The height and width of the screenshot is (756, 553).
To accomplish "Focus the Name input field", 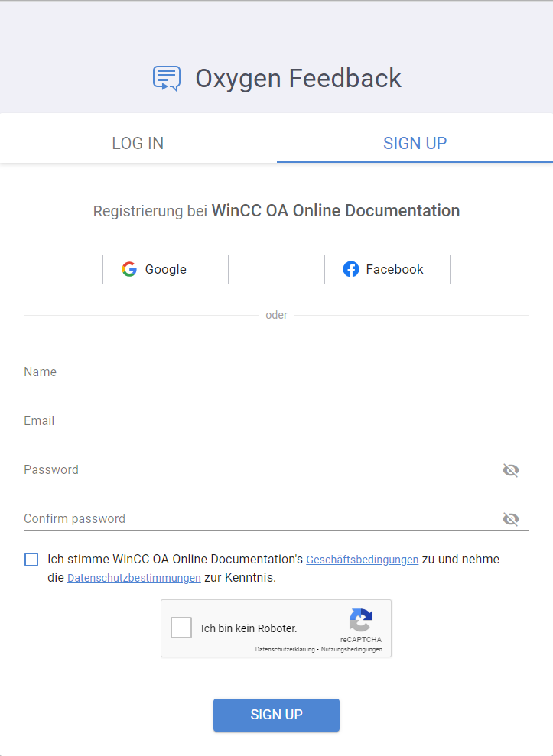I will 277,372.
